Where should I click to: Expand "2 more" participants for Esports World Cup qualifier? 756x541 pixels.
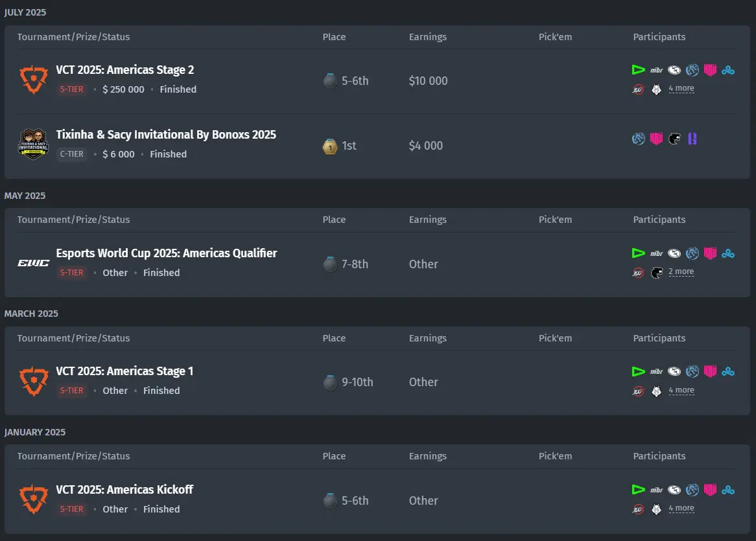[681, 272]
